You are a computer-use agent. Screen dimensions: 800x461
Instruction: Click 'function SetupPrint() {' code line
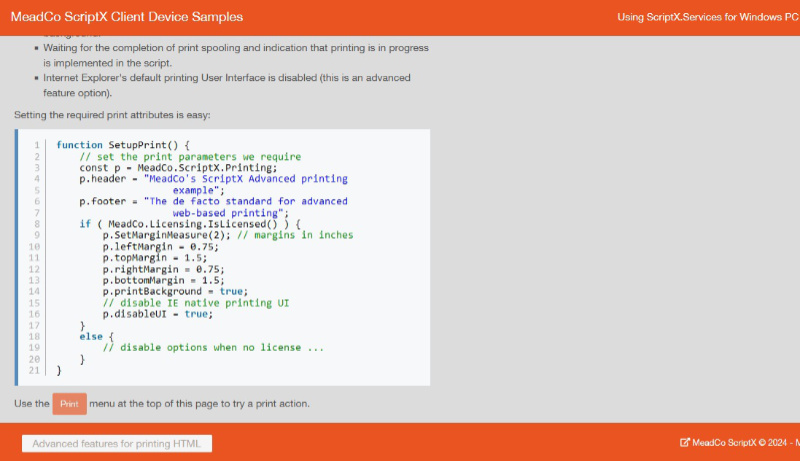click(x=123, y=145)
